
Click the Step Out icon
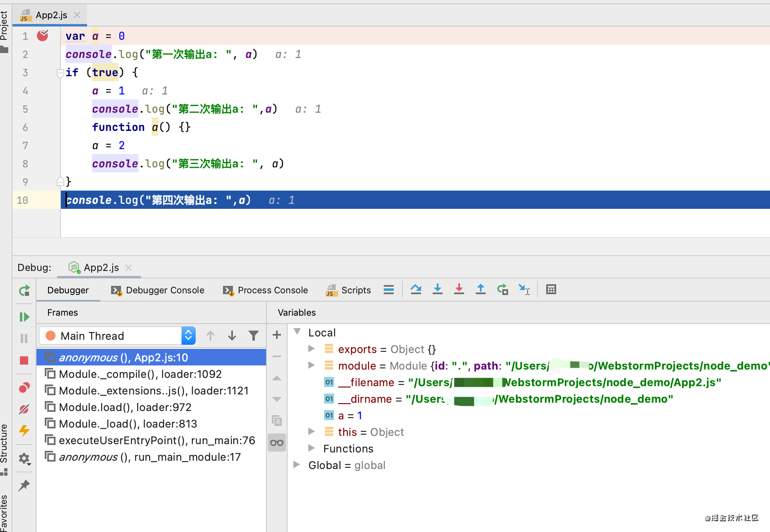(x=481, y=289)
